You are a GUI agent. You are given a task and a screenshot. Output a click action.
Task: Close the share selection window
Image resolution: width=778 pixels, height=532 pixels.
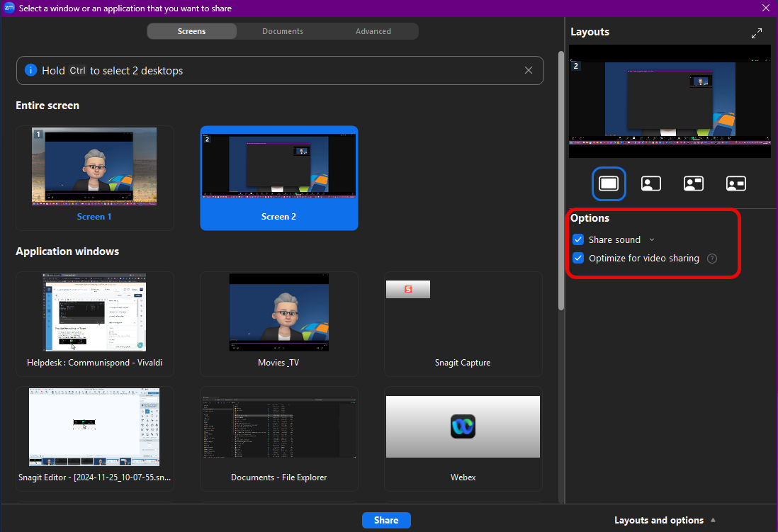[x=765, y=8]
